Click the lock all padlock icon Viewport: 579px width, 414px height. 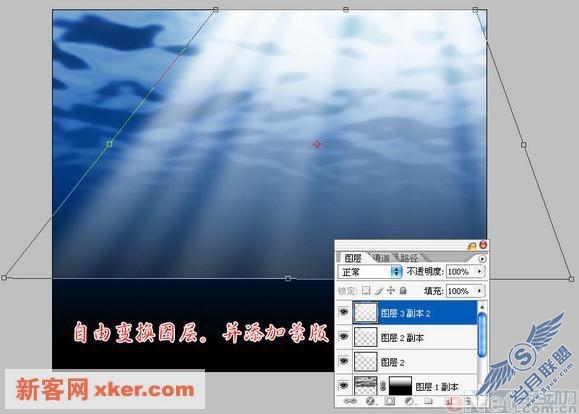403,291
